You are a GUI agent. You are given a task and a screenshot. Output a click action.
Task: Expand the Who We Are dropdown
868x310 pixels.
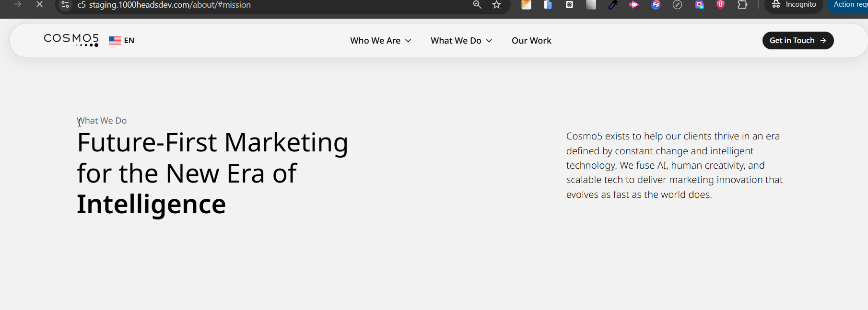tap(380, 41)
